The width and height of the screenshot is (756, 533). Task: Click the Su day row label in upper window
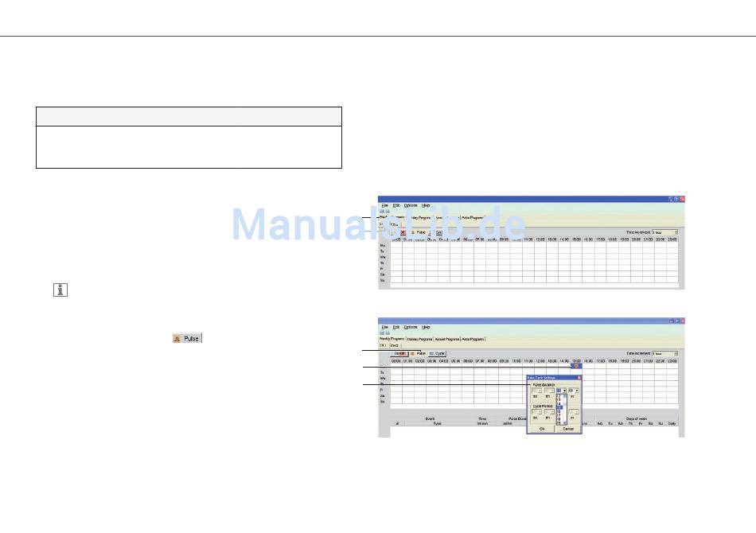point(383,280)
